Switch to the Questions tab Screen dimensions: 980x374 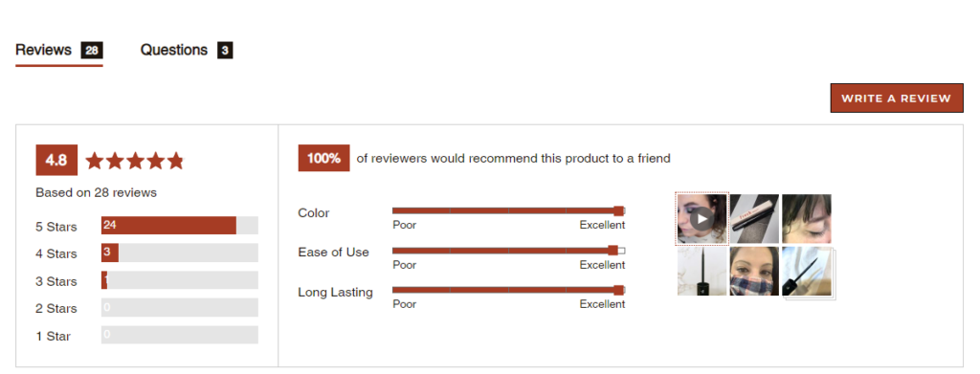187,50
